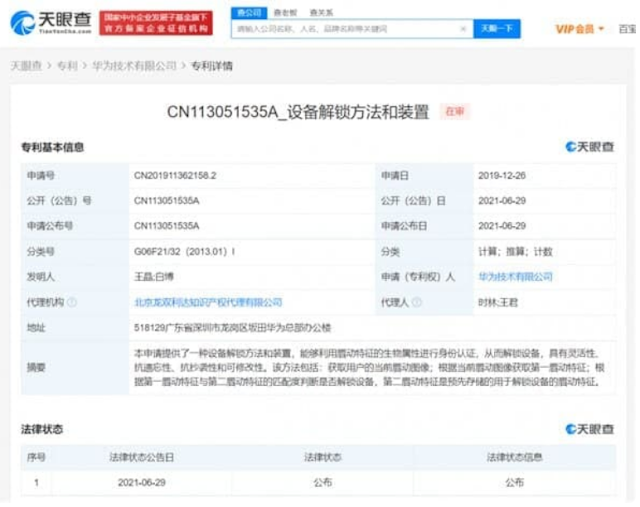The height and width of the screenshot is (507, 640).
Task: Click the 专利详情 breadcrumb text
Action: click(212, 66)
